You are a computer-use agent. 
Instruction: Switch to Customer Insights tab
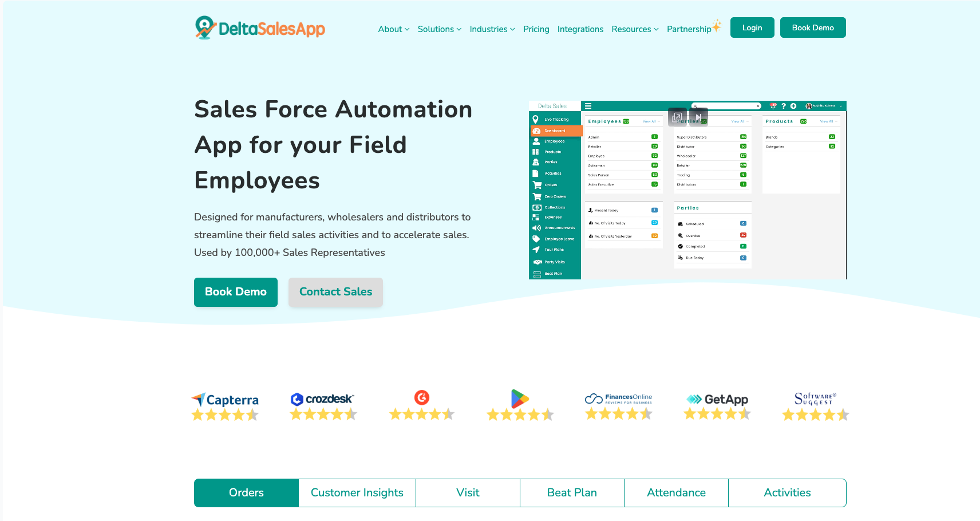357,493
